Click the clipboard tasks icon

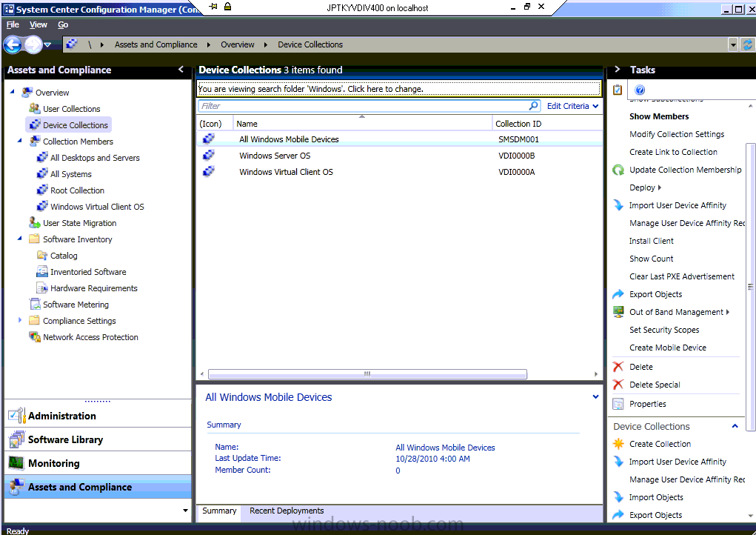click(x=618, y=90)
